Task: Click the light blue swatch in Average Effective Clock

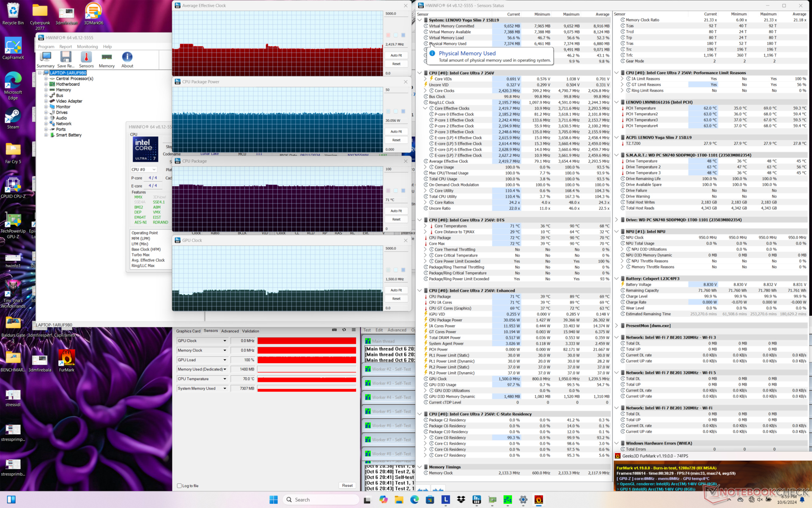Action: (x=395, y=35)
